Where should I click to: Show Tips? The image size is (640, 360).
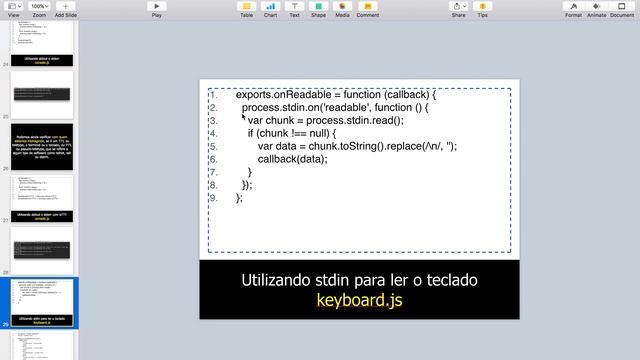482,7
